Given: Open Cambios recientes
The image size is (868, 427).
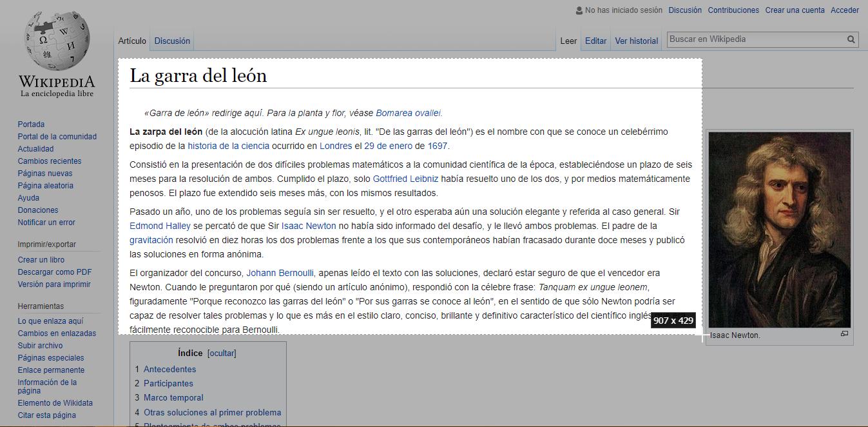Looking at the screenshot, I should pyautogui.click(x=50, y=161).
